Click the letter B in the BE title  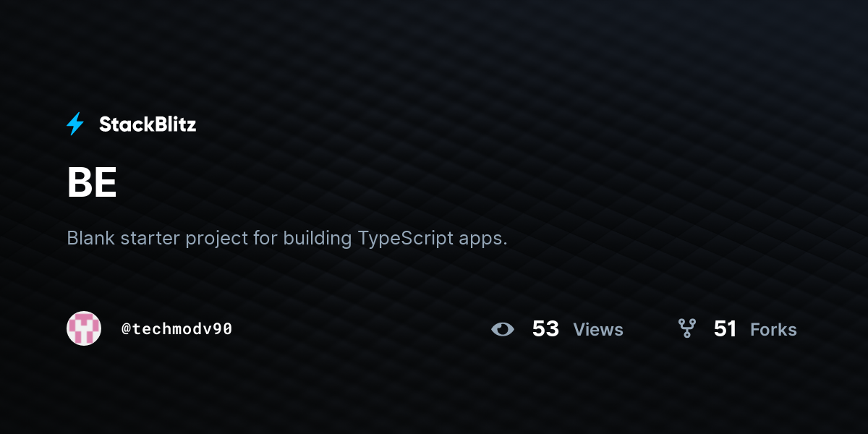80,184
